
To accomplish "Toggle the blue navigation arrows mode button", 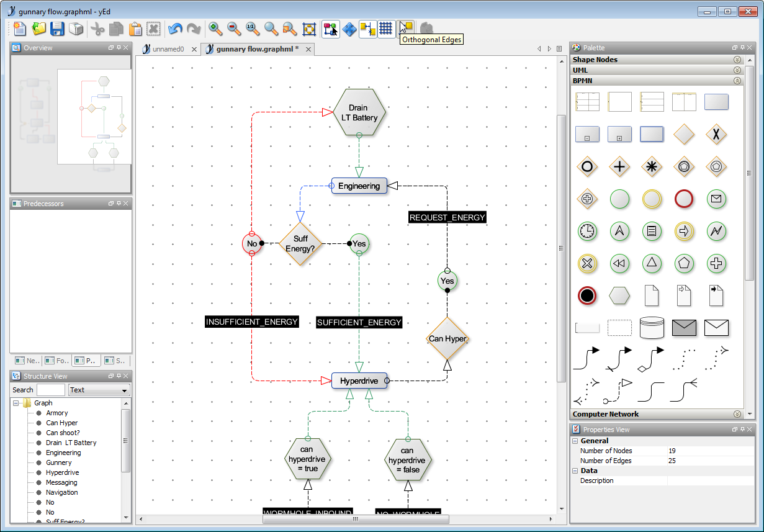I will click(x=349, y=29).
